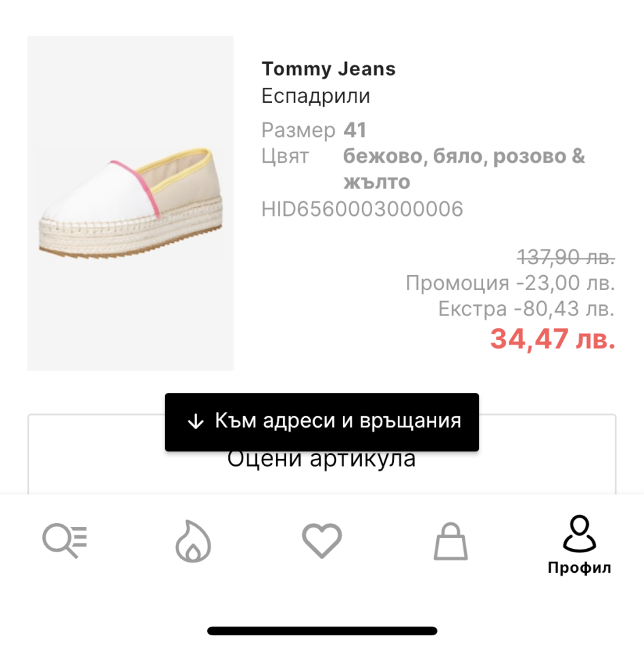Tap the 'Екстра -80,43 лв.' discount line

point(526,309)
